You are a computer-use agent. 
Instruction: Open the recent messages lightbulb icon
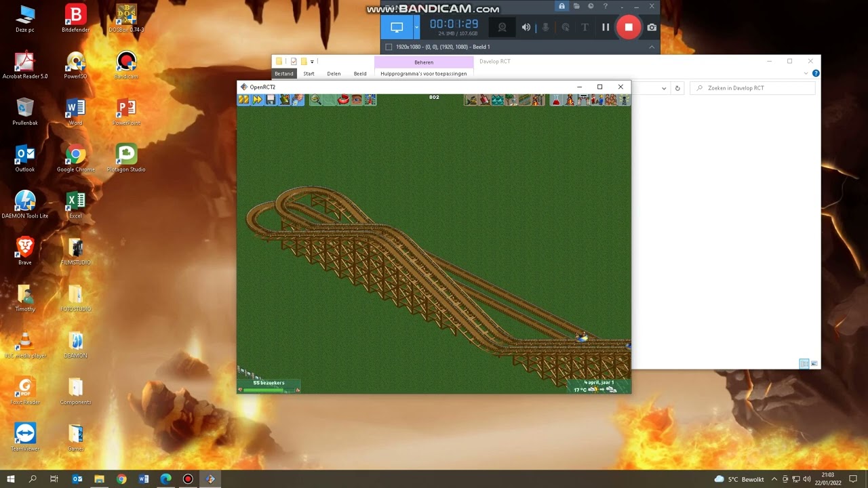click(625, 100)
